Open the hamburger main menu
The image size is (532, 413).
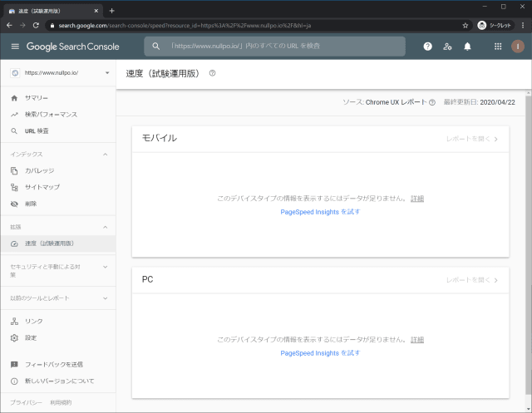pyautogui.click(x=15, y=47)
